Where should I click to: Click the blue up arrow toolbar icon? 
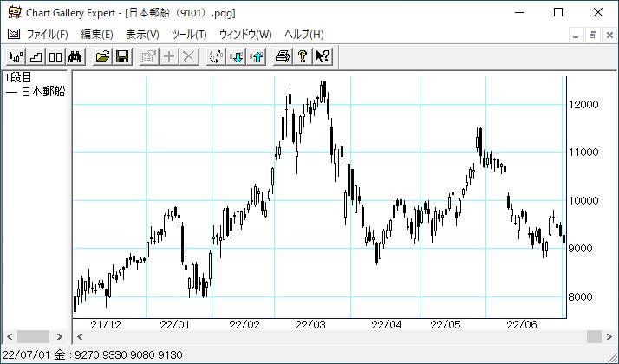click(x=256, y=57)
